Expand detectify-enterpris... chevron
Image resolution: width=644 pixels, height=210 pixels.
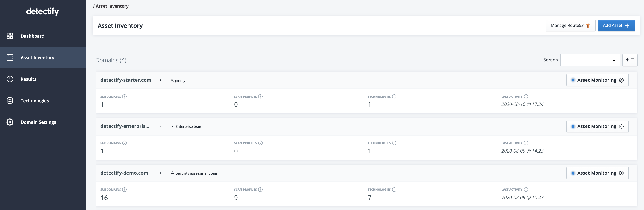[160, 127]
